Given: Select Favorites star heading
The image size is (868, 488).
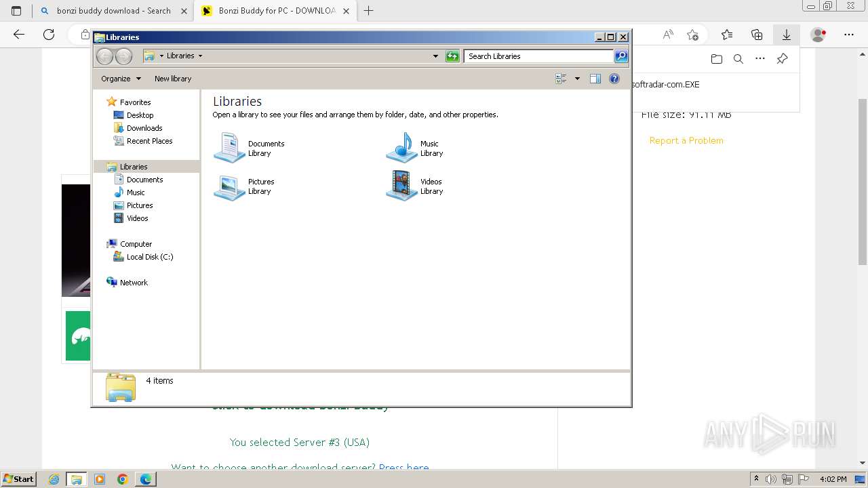Looking at the screenshot, I should point(135,102).
